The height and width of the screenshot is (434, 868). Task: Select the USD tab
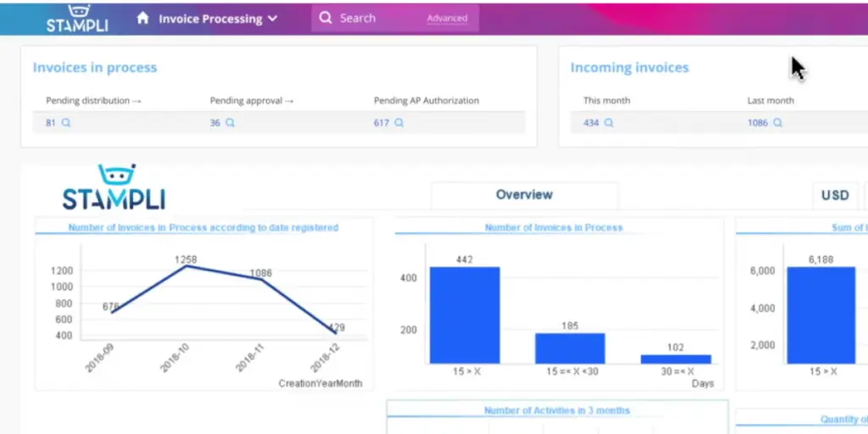pyautogui.click(x=835, y=196)
